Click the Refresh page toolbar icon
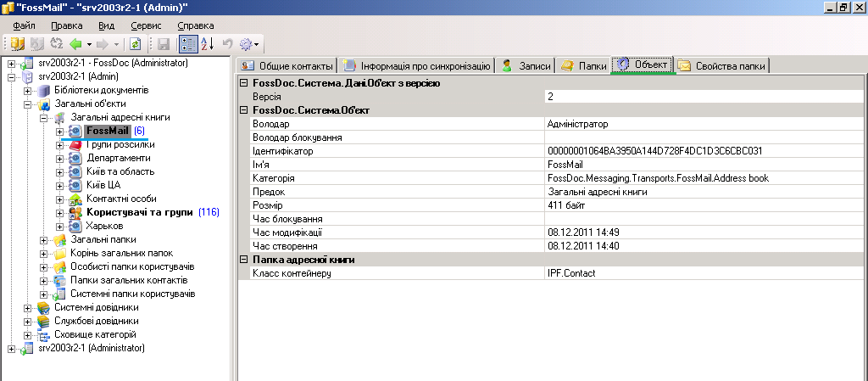Viewport: 868px width, 381px height. coord(135,43)
